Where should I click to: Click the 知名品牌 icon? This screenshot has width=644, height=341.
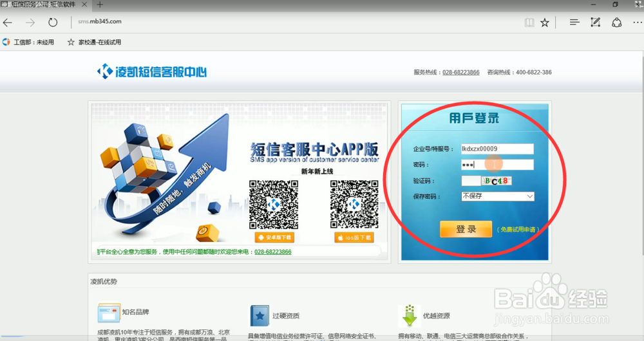point(109,313)
